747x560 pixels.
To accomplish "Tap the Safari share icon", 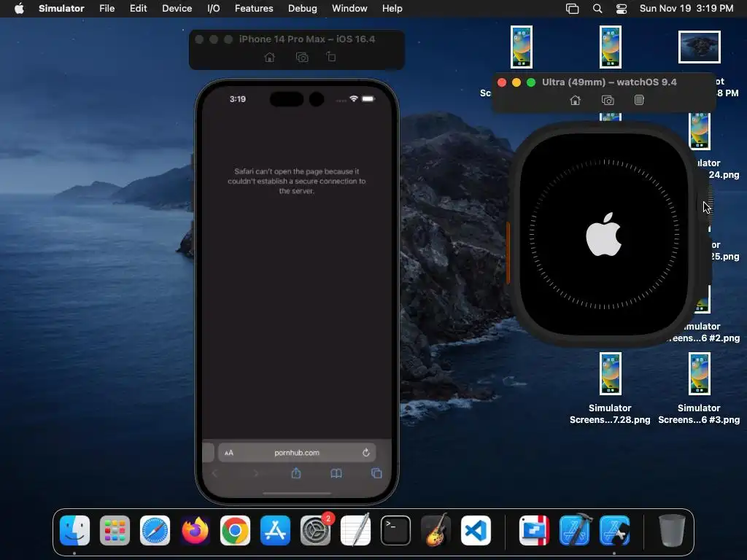I will (x=296, y=472).
